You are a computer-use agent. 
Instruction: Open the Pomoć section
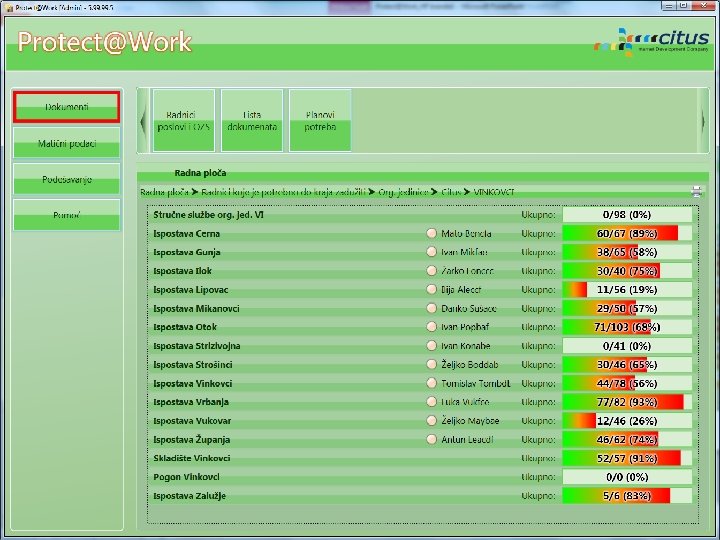click(x=67, y=215)
